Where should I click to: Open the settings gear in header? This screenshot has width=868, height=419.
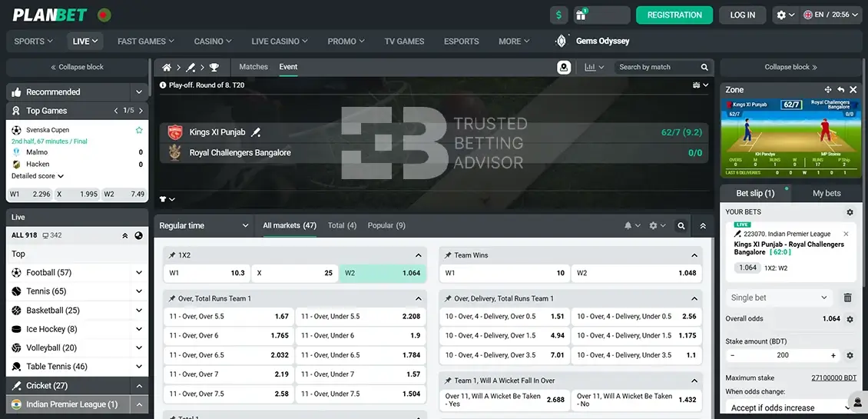[x=786, y=15]
